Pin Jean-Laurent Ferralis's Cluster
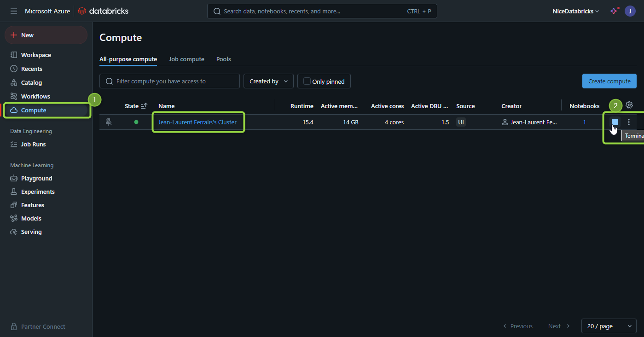This screenshot has height=337, width=644. point(109,122)
